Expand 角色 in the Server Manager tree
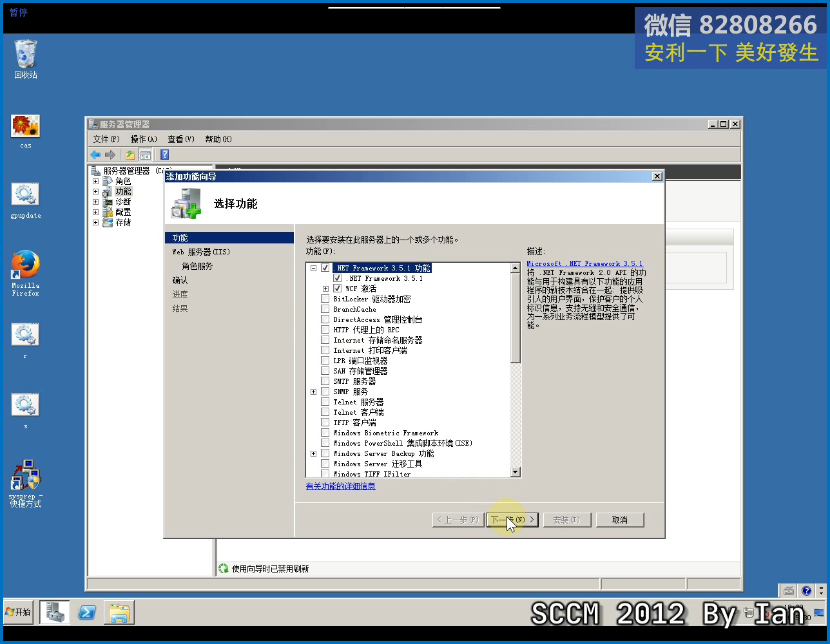Image resolution: width=830 pixels, height=644 pixels. coord(95,181)
